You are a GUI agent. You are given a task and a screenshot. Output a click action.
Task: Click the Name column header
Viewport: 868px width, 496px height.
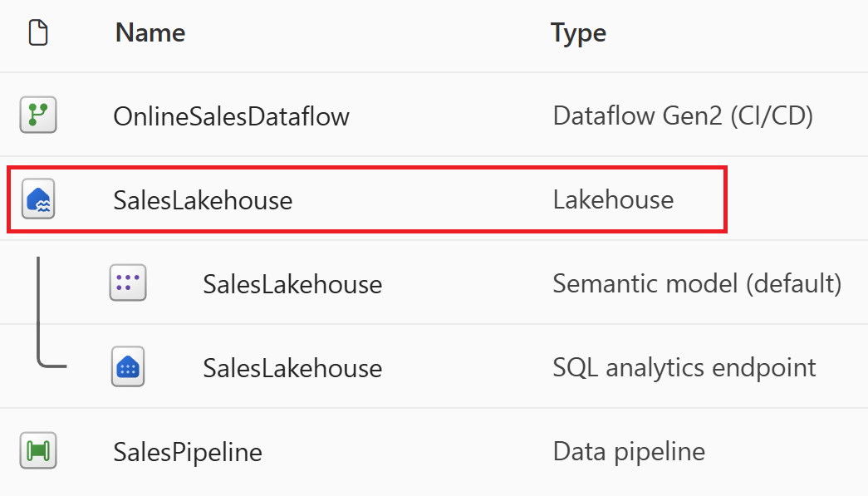tap(149, 32)
